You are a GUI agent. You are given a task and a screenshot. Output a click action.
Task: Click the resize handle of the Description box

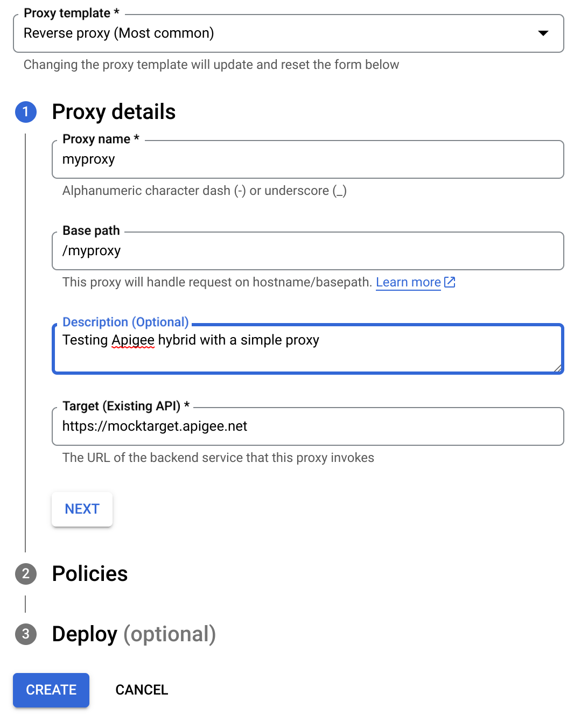pos(557,369)
